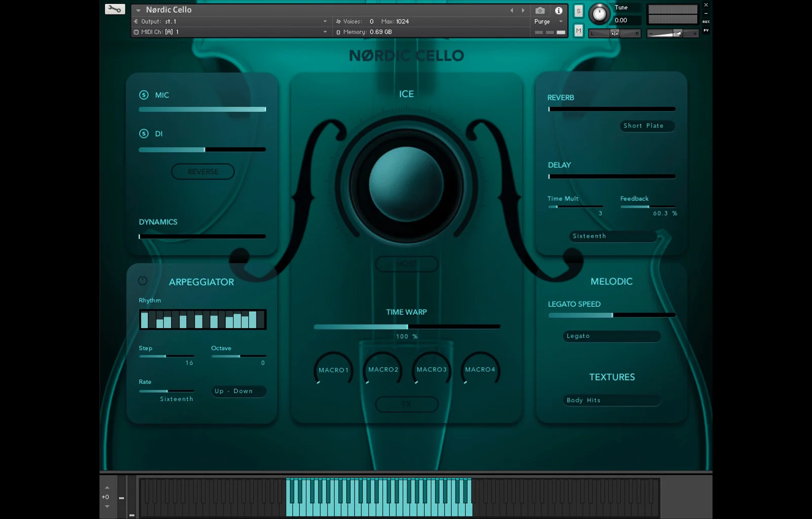Toggle the Arpeggiator power button
Viewport: 812px width, 519px height.
coord(143,281)
